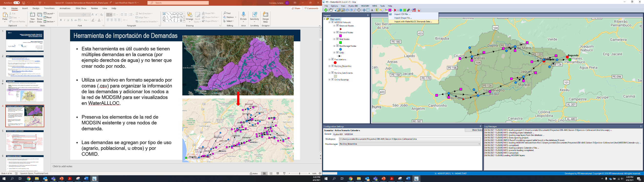Switch to the Transitions ribbon tab
The width and height of the screenshot is (644, 182).
[x=49, y=8]
